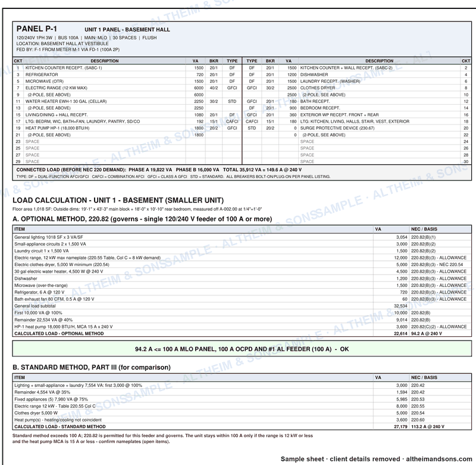The width and height of the screenshot is (476, 465).
Task: Click the 'REFRIGERATOR' circuit 3 description
Action: [42, 74]
